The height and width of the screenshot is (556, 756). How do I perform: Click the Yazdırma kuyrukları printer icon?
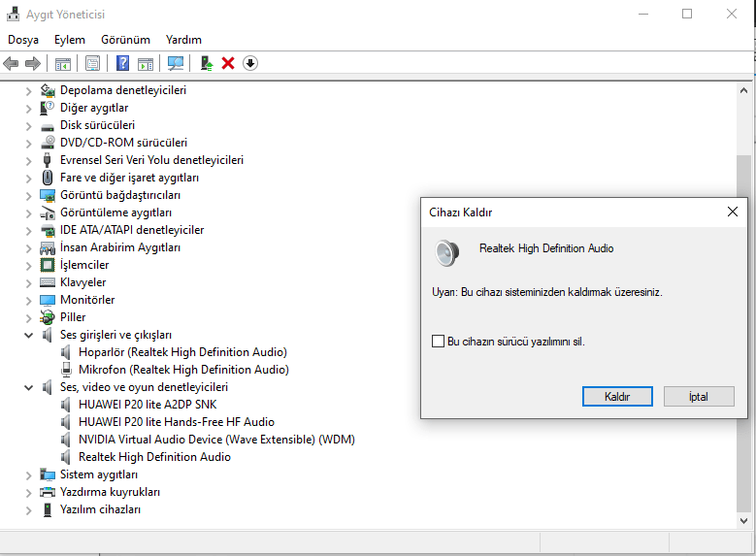[48, 492]
